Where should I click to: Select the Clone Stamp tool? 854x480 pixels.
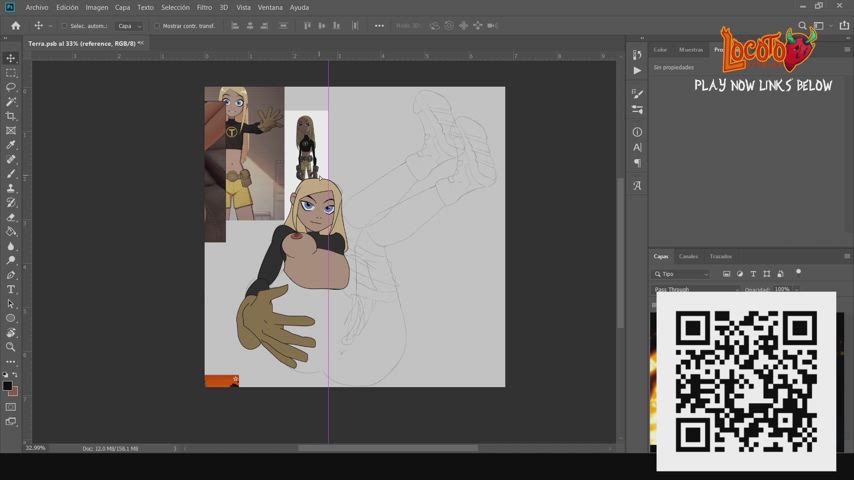click(10, 188)
